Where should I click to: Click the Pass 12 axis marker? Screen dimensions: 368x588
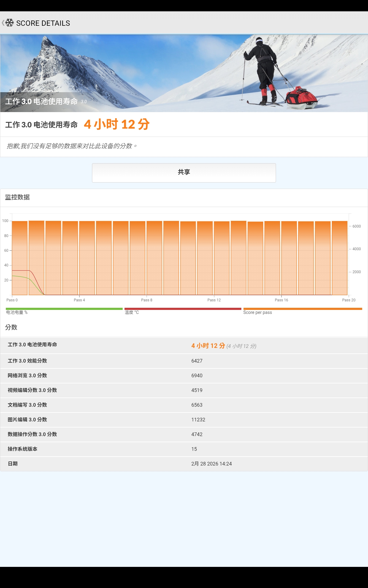click(x=214, y=300)
